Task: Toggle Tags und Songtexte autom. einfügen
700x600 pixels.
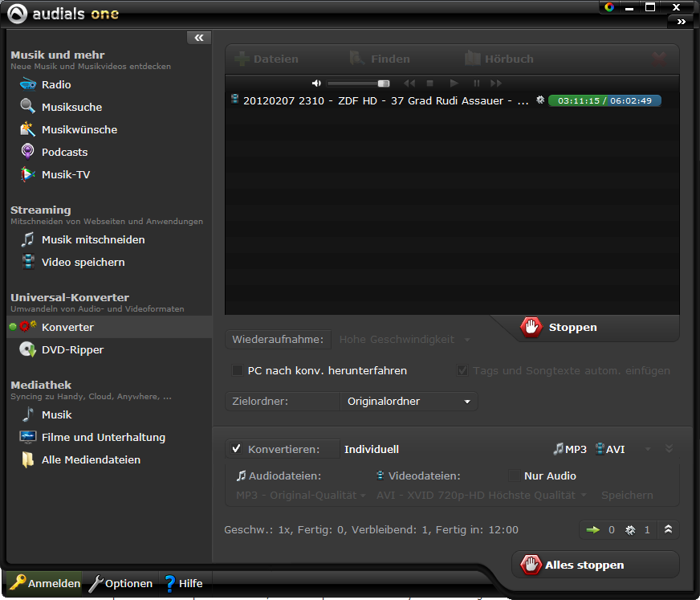Action: tap(462, 370)
